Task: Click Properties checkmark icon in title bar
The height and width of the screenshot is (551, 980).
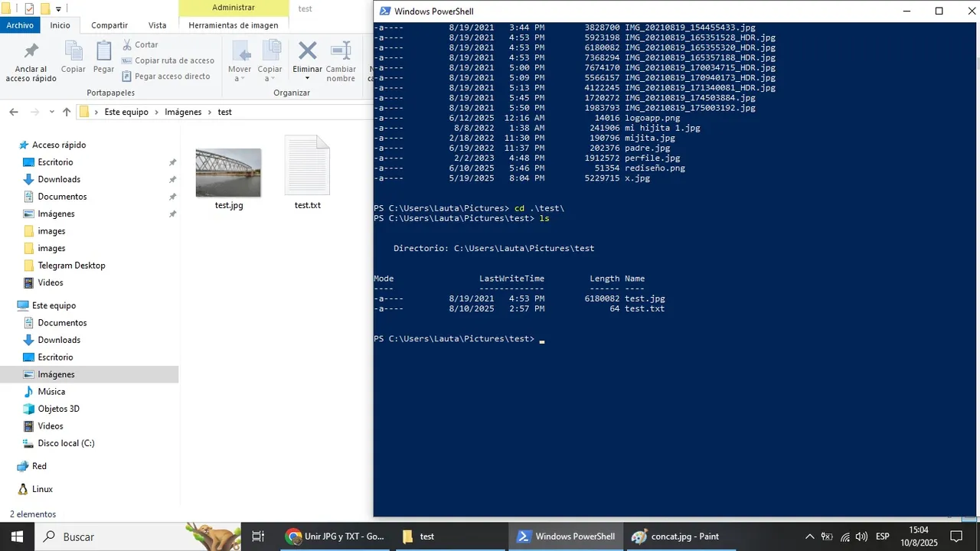Action: coord(30,8)
